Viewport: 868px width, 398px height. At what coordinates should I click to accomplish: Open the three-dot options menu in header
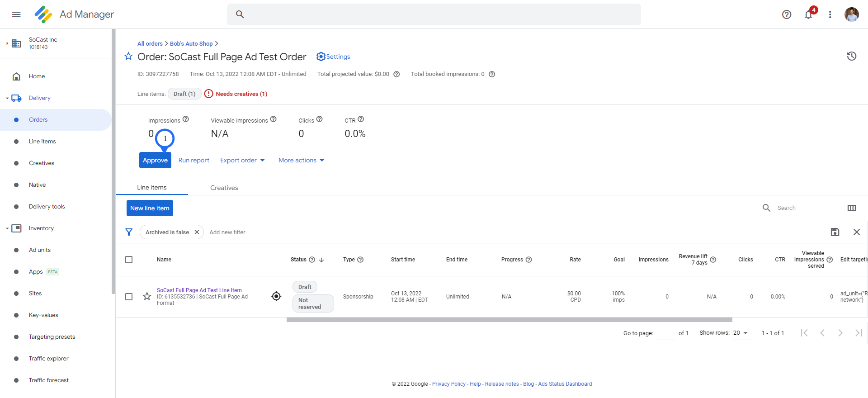(830, 14)
